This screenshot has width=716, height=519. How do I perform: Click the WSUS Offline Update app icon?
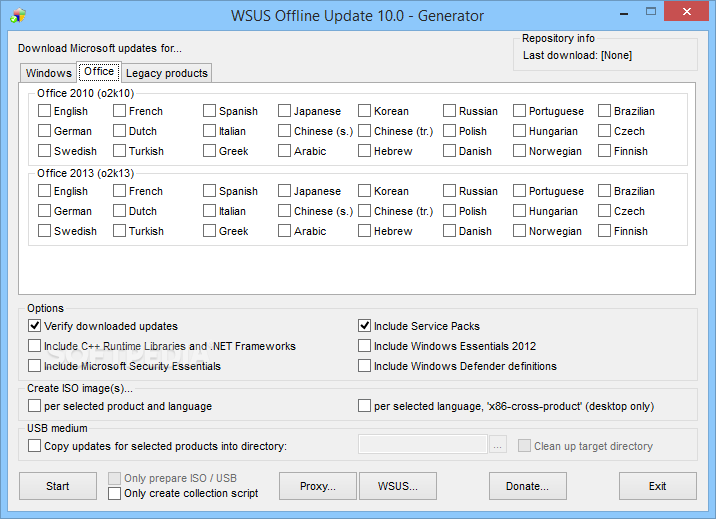(18, 15)
